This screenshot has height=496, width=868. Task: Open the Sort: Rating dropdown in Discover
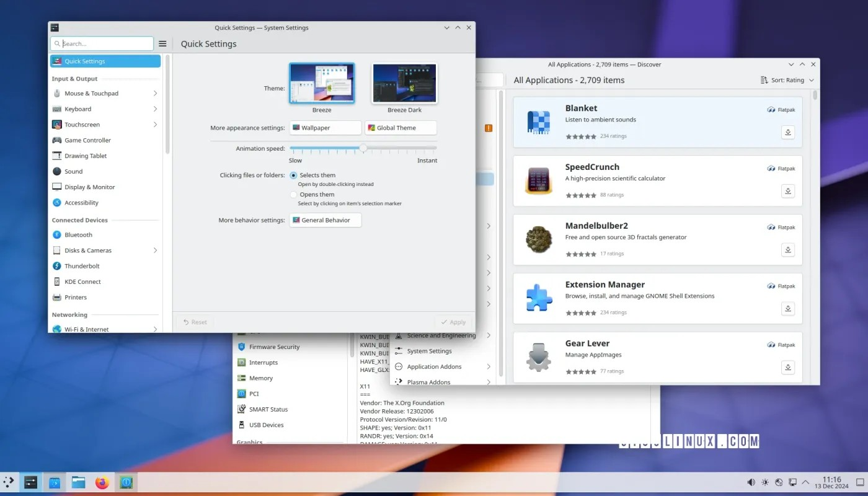(x=786, y=79)
